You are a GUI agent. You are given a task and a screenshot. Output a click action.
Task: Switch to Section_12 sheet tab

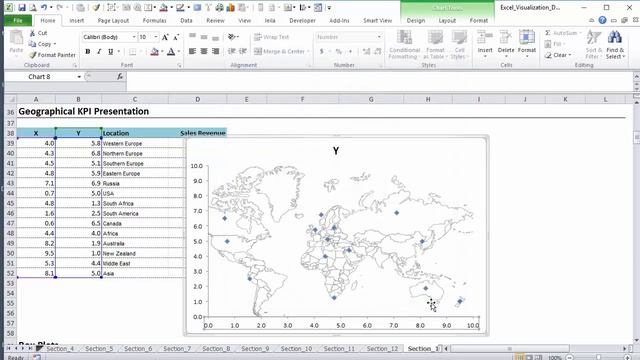(382, 349)
